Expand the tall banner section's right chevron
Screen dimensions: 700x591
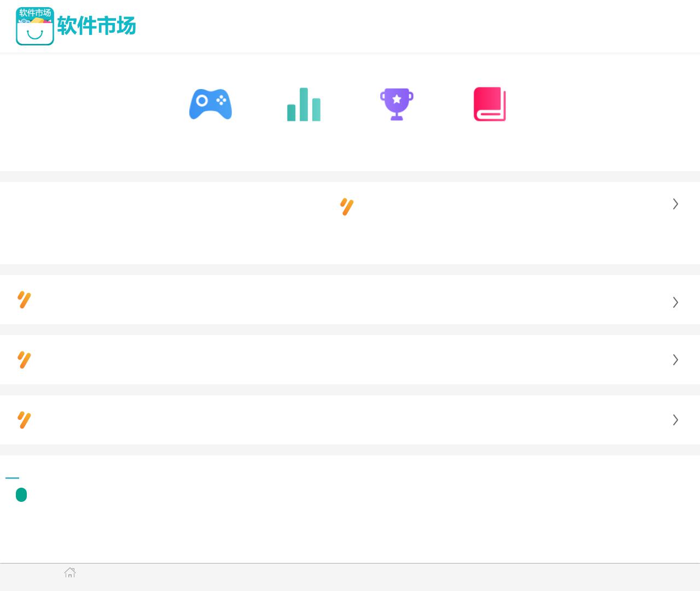[675, 204]
